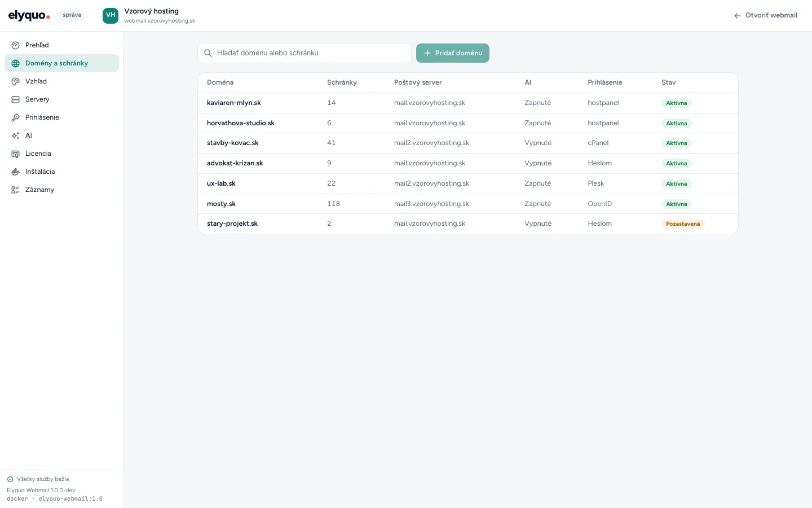Image resolution: width=812 pixels, height=508 pixels.
Task: Click the Plesk login cell
Action: (x=596, y=183)
